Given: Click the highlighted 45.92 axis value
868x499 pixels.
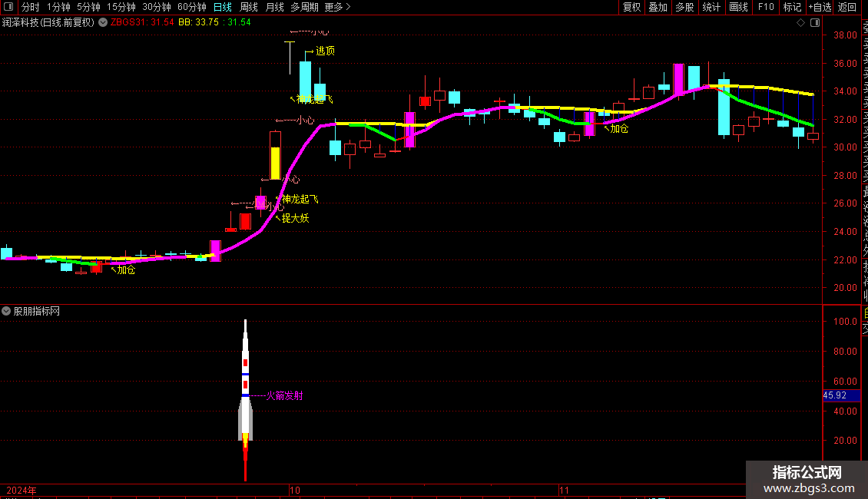Looking at the screenshot, I should tap(841, 395).
